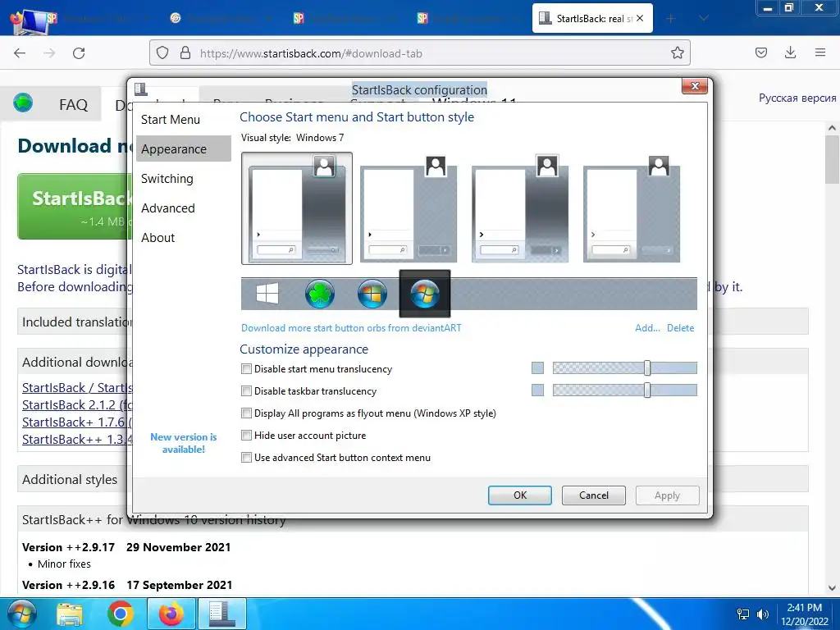Click the taskbar color swatch

point(537,390)
